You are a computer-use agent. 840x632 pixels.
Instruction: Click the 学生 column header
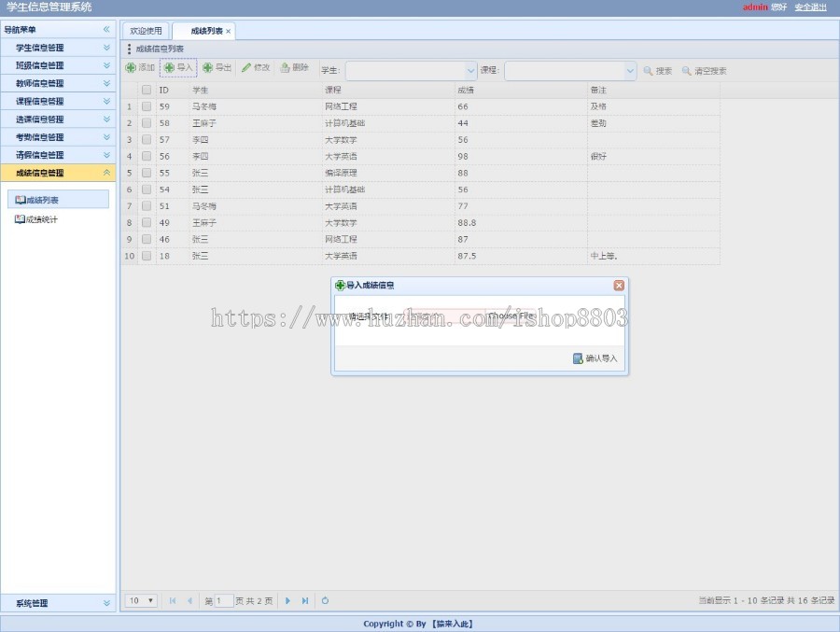[256, 90]
